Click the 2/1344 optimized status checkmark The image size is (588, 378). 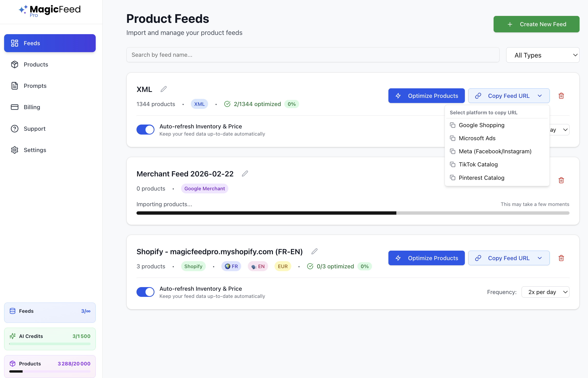click(x=227, y=104)
